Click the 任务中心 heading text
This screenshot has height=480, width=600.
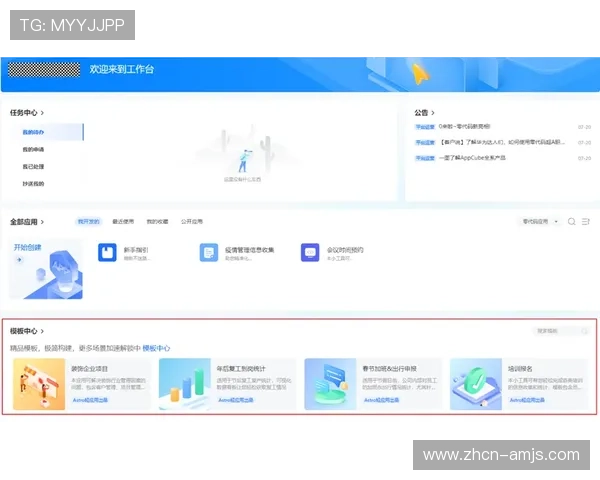point(24,113)
